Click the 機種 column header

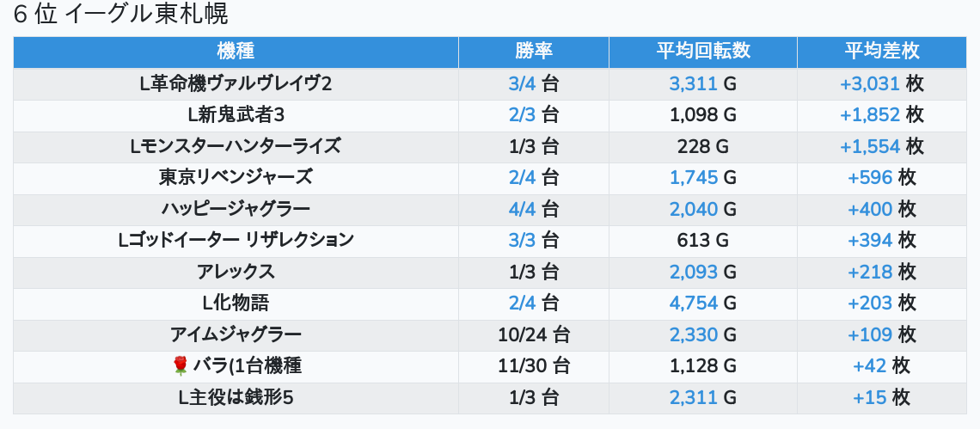pyautogui.click(x=236, y=51)
